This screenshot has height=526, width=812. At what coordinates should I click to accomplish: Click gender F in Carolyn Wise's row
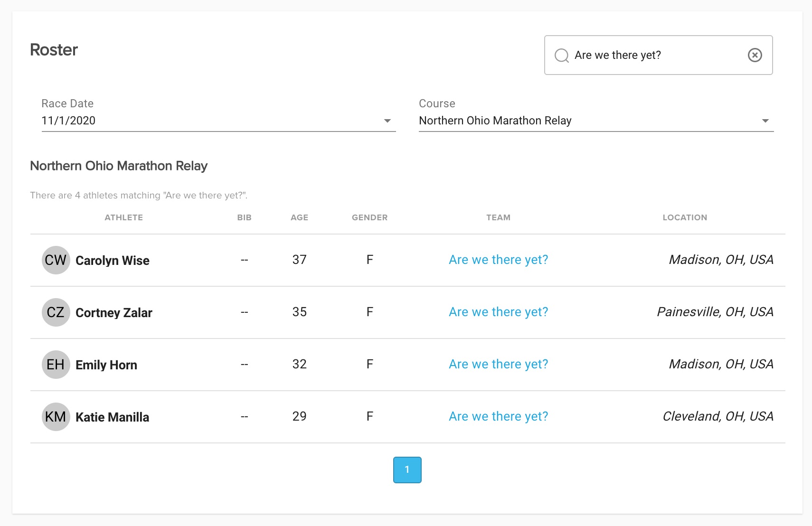tap(370, 260)
